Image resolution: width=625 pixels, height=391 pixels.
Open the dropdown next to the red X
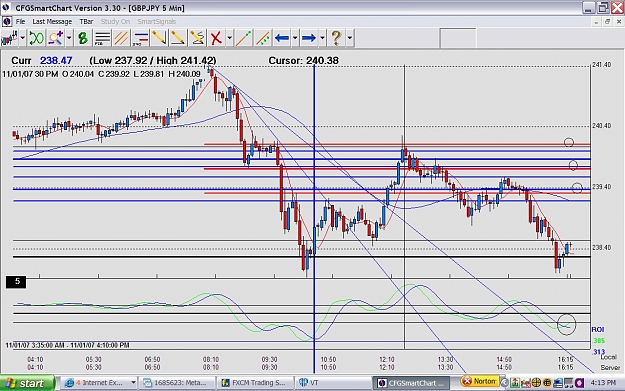point(230,38)
